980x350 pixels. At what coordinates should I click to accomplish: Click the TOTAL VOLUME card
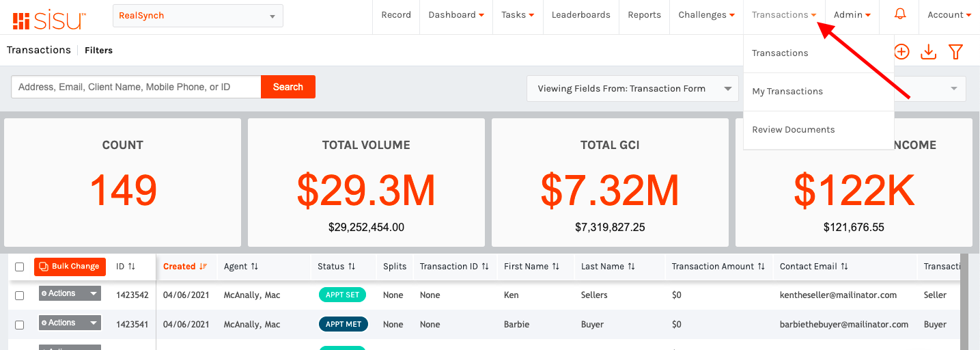(x=366, y=183)
